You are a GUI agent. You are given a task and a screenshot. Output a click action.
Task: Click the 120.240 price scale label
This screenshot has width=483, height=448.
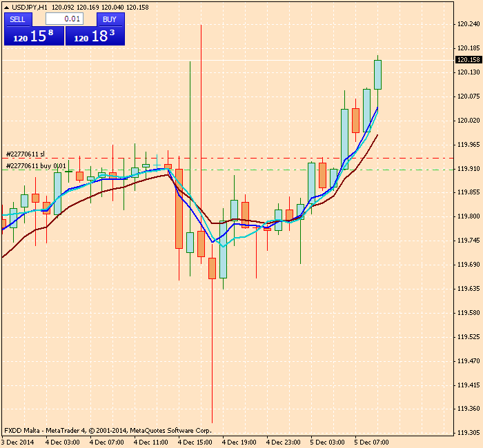[469, 24]
